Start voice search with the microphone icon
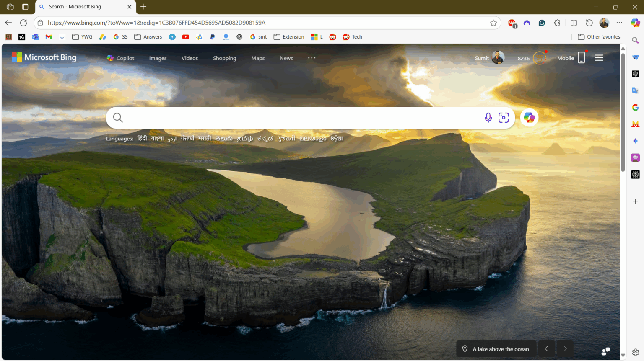Image resolution: width=644 pixels, height=361 pixels. (x=488, y=118)
